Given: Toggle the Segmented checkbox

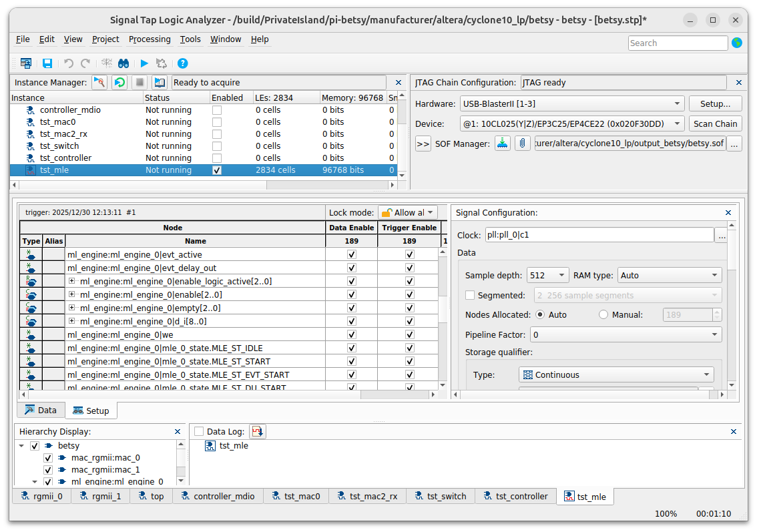Looking at the screenshot, I should click(470, 295).
